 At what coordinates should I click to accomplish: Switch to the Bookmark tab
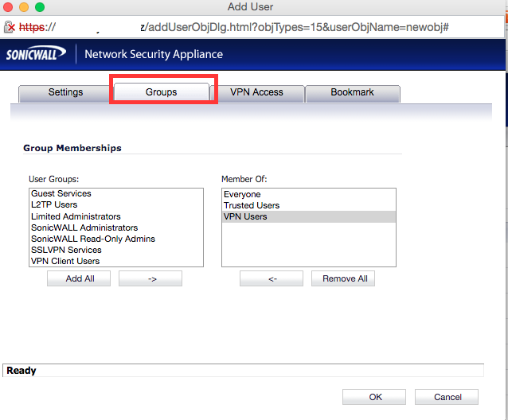click(x=353, y=94)
